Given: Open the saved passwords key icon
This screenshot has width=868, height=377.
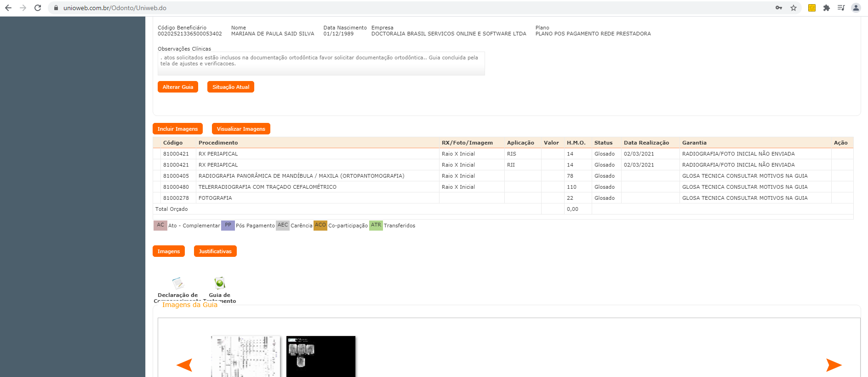Looking at the screenshot, I should 779,8.
